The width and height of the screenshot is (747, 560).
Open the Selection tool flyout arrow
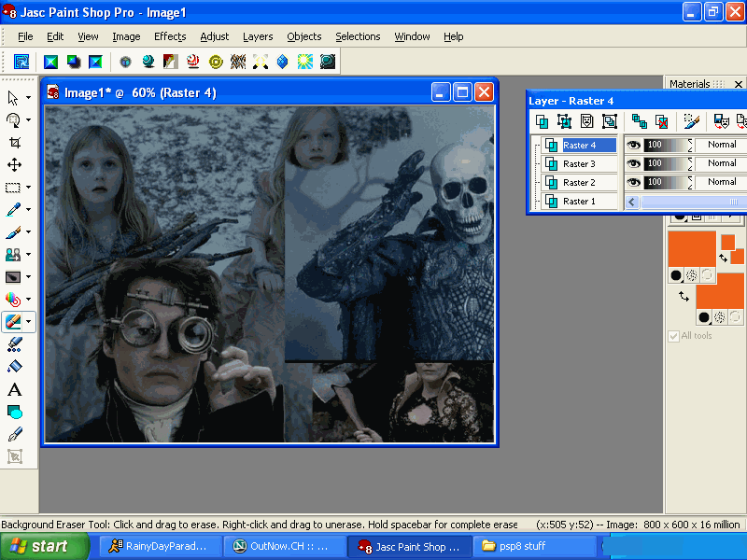29,188
